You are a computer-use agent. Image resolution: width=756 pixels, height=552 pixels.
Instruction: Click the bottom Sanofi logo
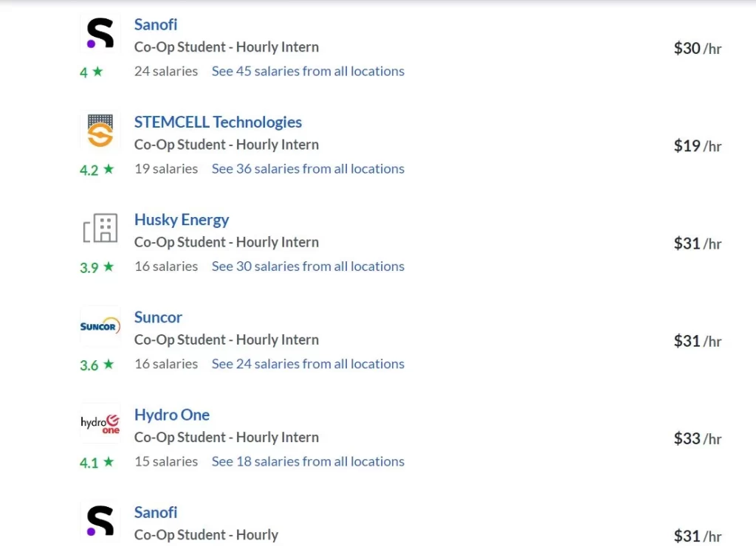[100, 521]
